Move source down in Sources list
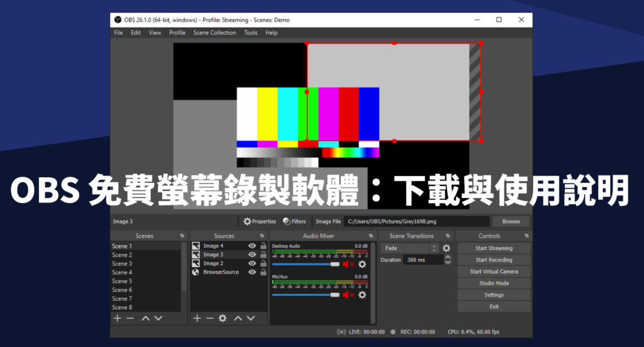The height and width of the screenshot is (347, 644). pos(250,318)
